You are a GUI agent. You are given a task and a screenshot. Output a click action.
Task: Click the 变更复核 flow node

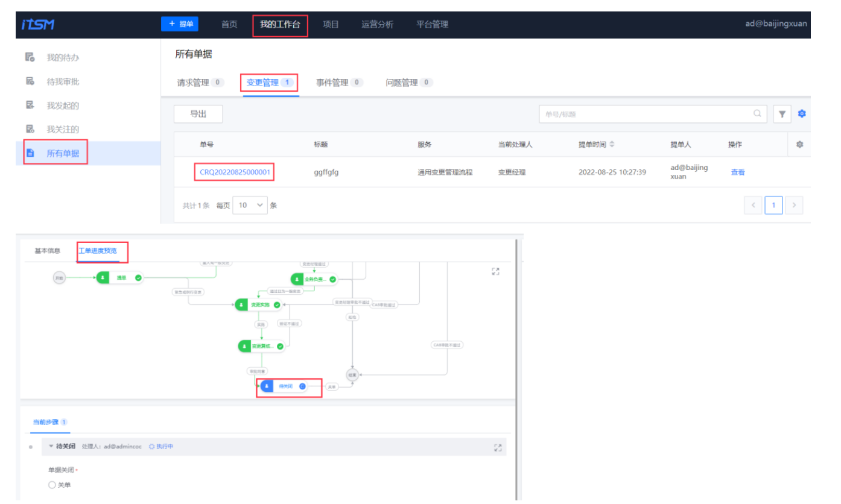click(261, 346)
